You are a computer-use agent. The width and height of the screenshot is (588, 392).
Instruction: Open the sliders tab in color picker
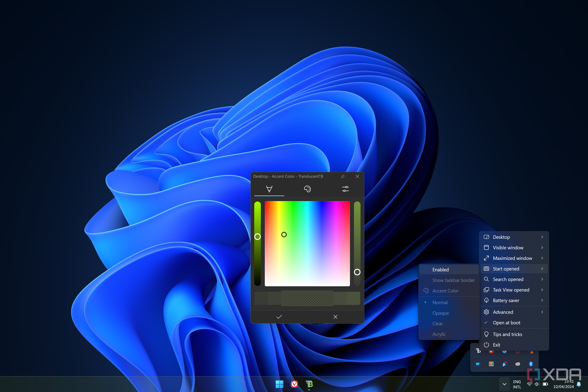pos(345,189)
